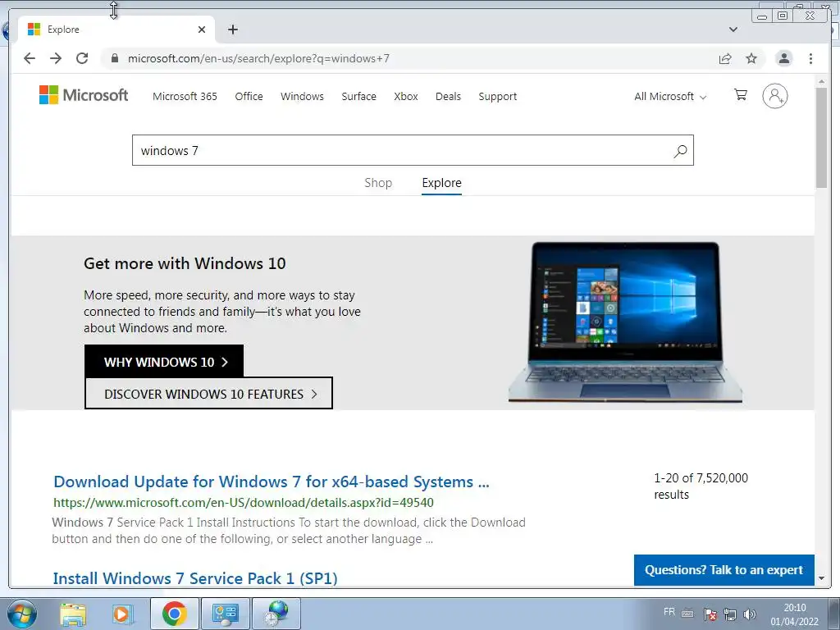Open Download Update for Windows 7 result

[272, 482]
